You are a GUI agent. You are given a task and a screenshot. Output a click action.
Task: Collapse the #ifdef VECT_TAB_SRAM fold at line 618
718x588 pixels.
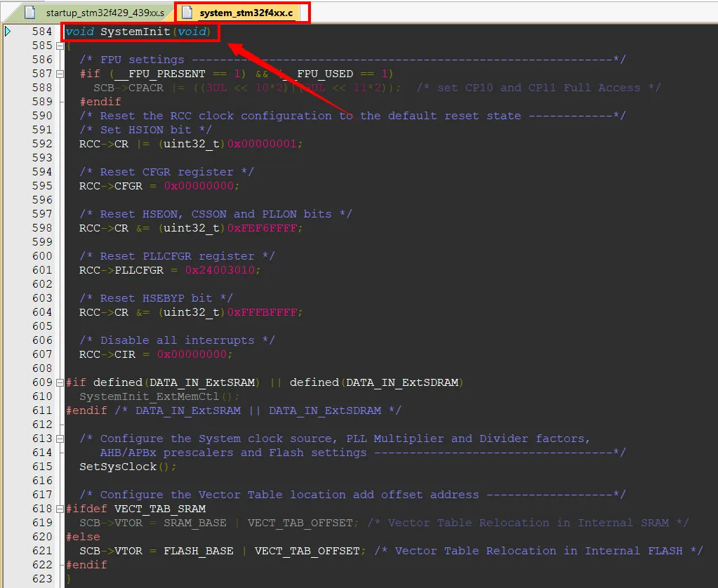[60, 509]
